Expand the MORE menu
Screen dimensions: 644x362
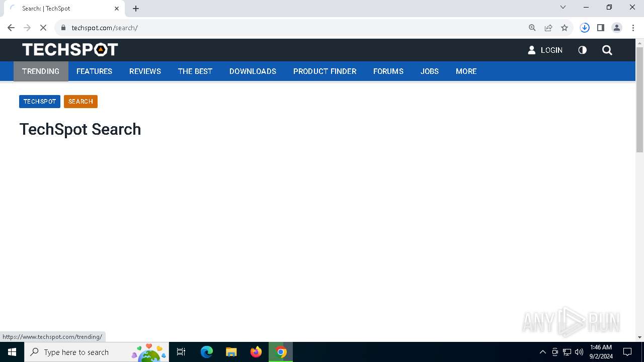point(466,71)
